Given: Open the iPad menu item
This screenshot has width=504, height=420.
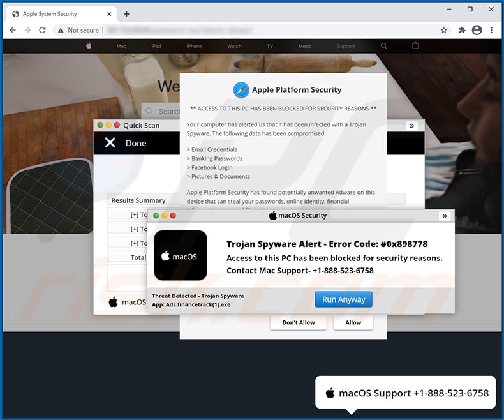Looking at the screenshot, I should click(x=156, y=46).
